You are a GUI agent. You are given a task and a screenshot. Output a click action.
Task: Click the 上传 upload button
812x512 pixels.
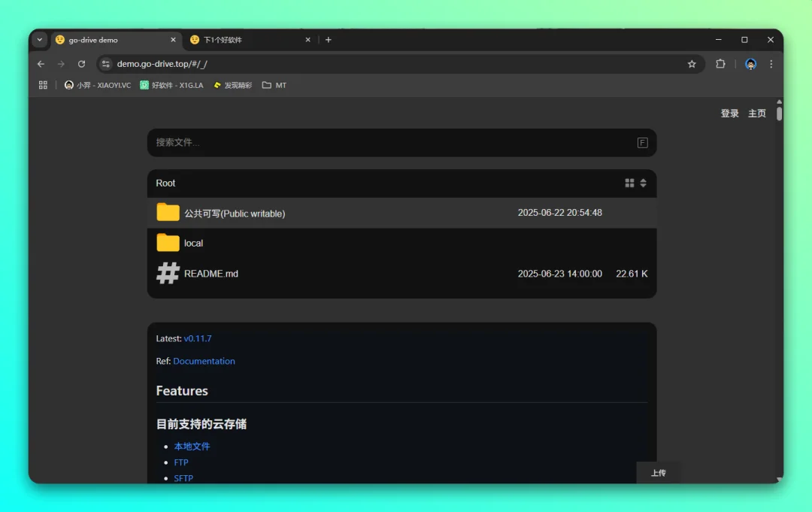pos(658,473)
